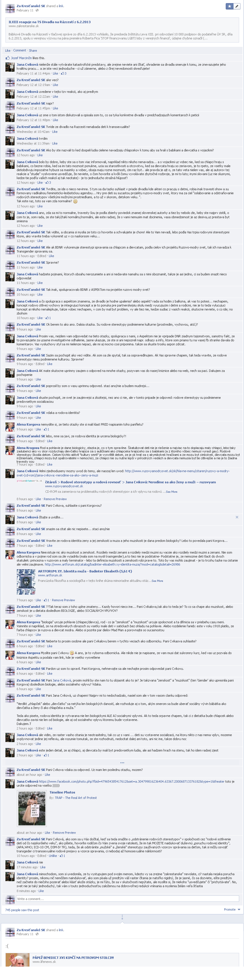The image size is (244, 980).
Task: Click See More on the ruzovyamodrysvet preview
Action: pyautogui.click(x=172, y=492)
